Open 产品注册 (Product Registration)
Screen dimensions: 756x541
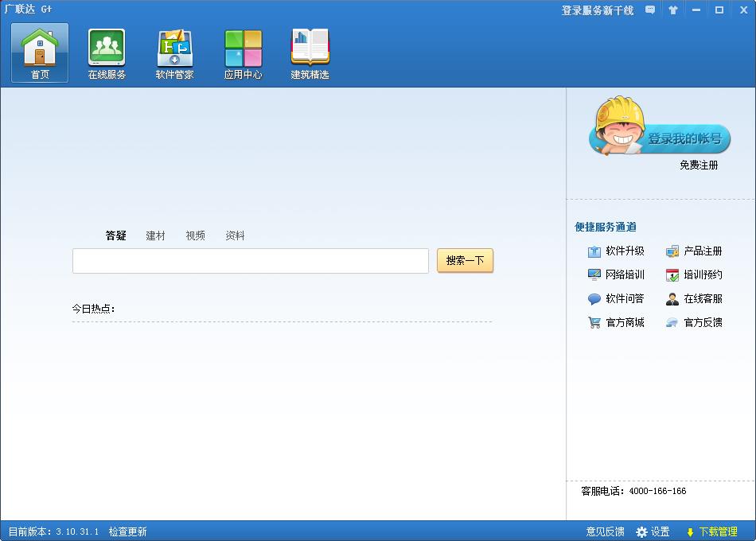[x=693, y=251]
